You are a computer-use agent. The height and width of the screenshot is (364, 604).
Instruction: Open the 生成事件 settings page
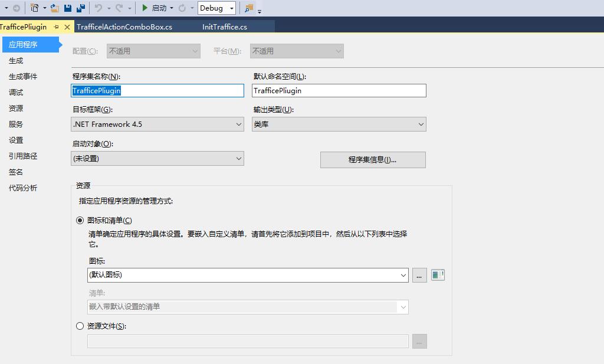point(23,77)
